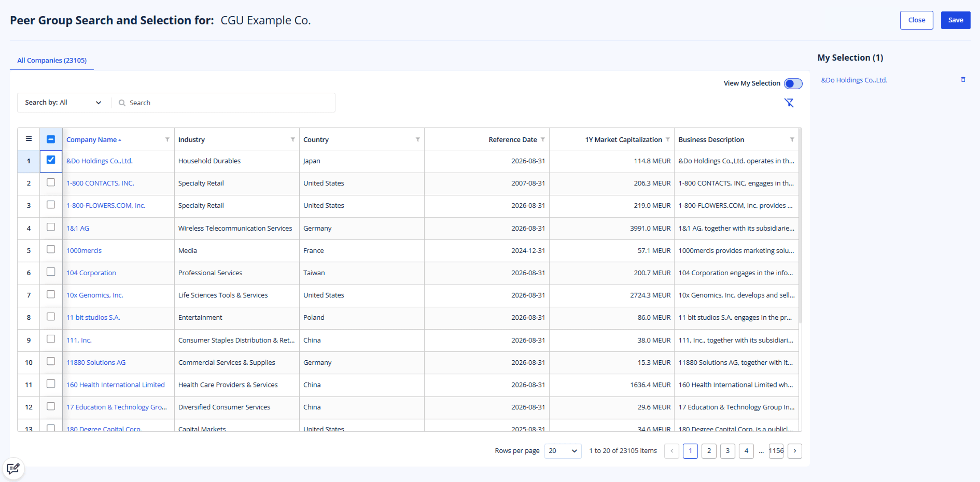This screenshot has width=980, height=482.
Task: Click the search magnifier icon
Action: tap(122, 103)
